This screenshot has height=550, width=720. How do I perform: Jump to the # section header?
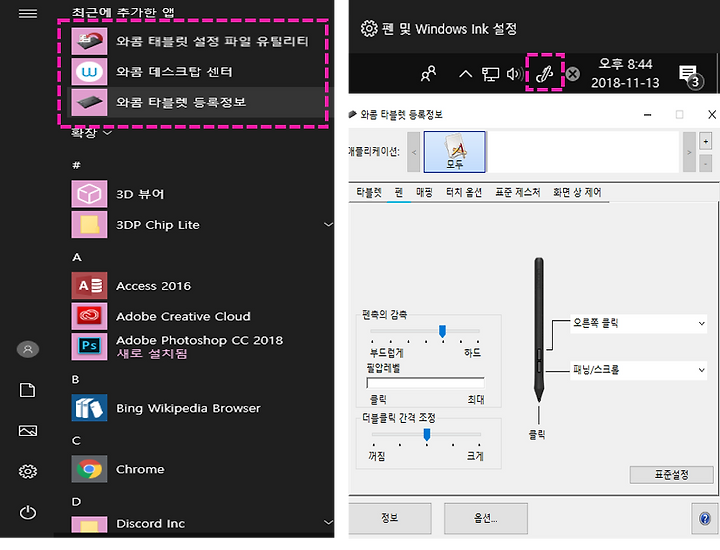[x=76, y=165]
